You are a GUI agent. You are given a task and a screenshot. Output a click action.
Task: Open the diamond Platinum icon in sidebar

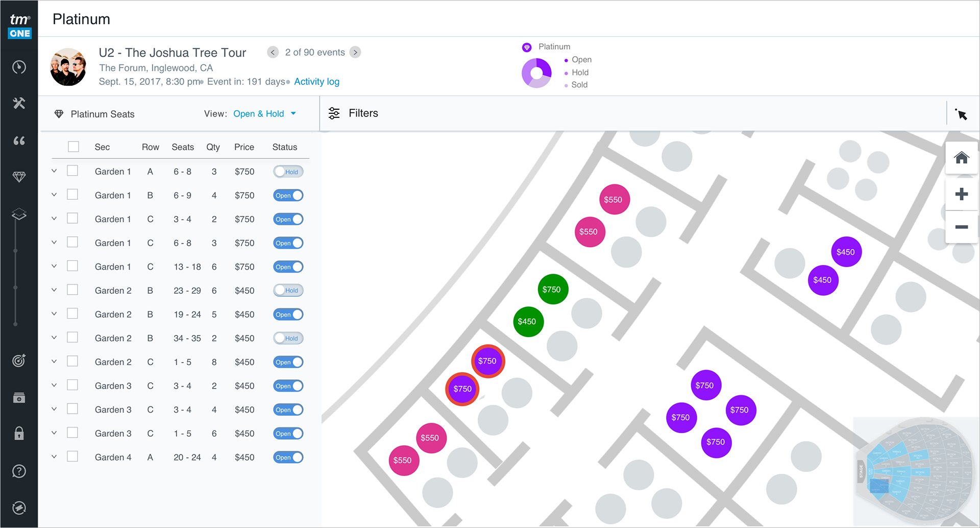(x=19, y=177)
